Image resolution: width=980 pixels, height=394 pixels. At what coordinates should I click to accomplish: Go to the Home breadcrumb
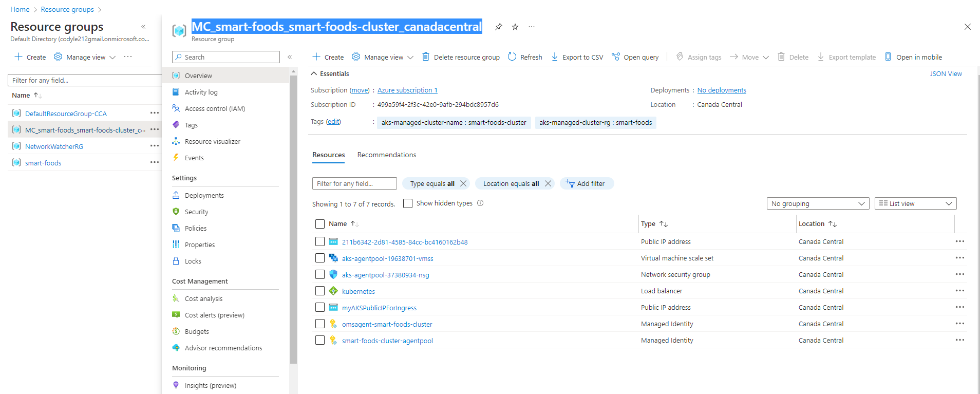tap(20, 9)
